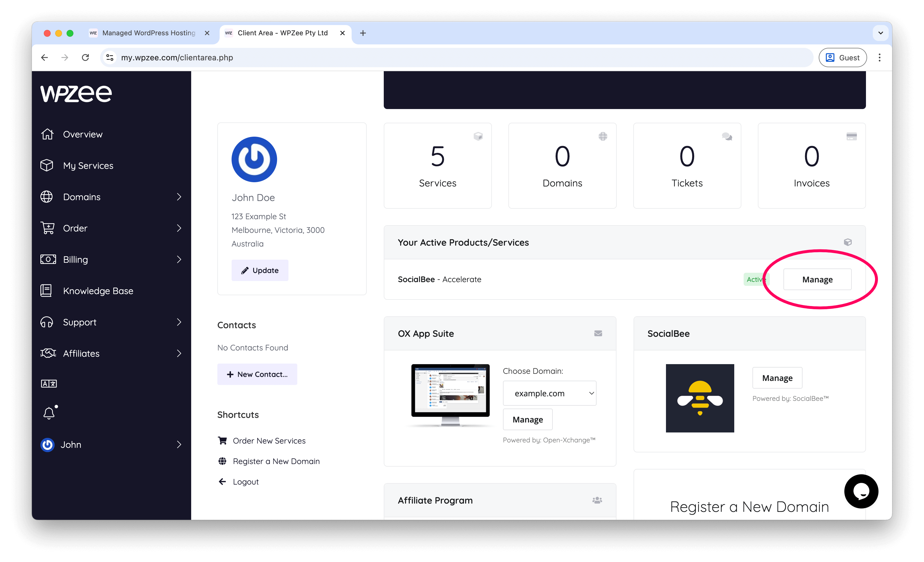924x562 pixels.
Task: Click the Update profile button
Action: (260, 270)
